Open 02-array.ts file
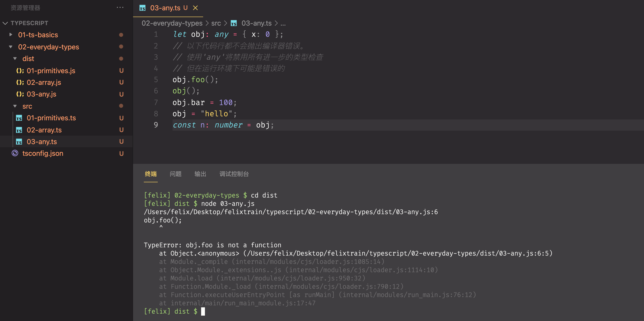This screenshot has width=644, height=321. tap(44, 130)
